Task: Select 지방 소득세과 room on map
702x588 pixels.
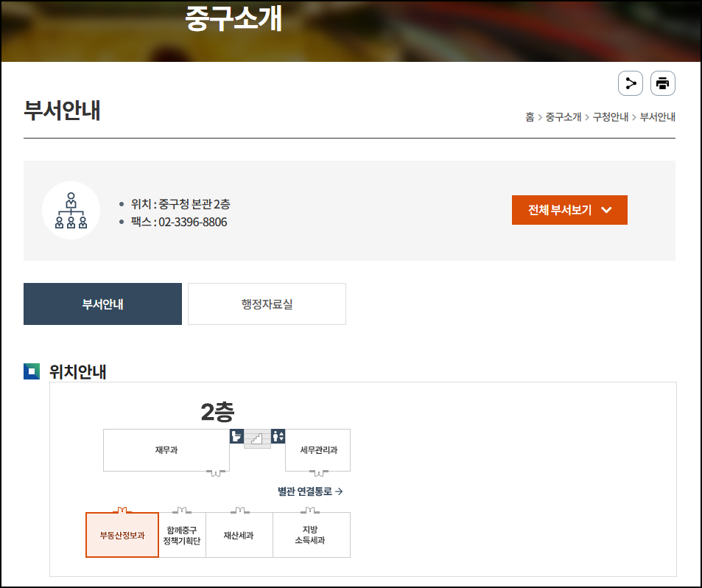Action: pyautogui.click(x=311, y=535)
